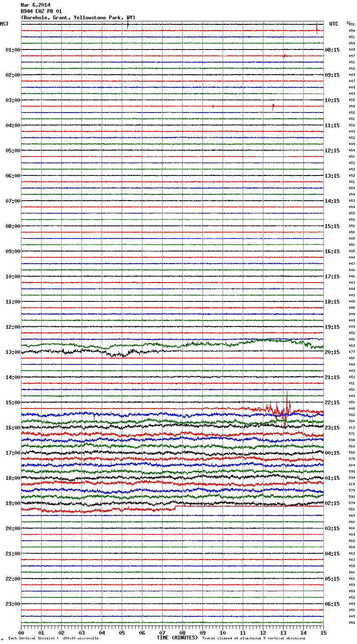This screenshot has width=357, height=644.
Task: Click the Each Vertical Division scale note
Action: coord(53,639)
